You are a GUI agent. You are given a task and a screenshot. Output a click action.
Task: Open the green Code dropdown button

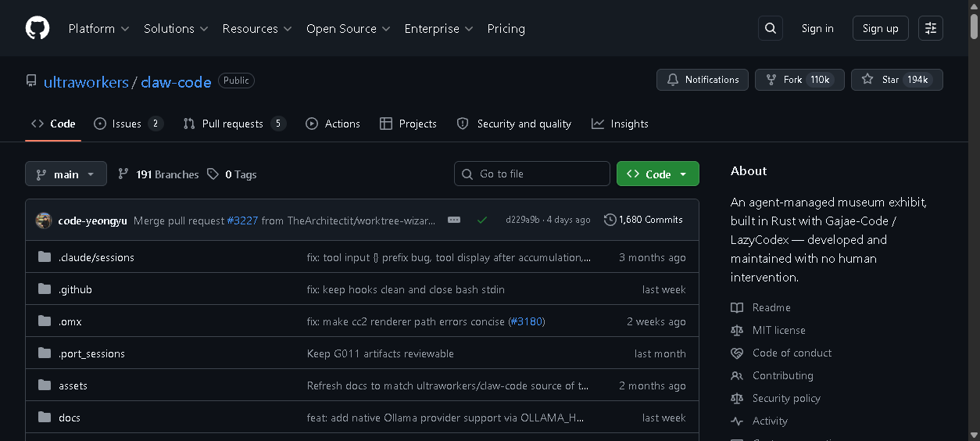(658, 174)
